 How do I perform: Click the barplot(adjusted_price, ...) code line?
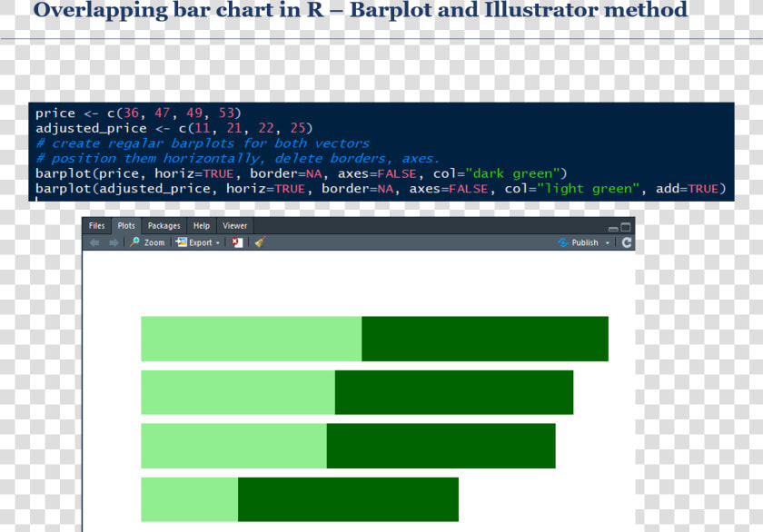pyautogui.click(x=381, y=189)
